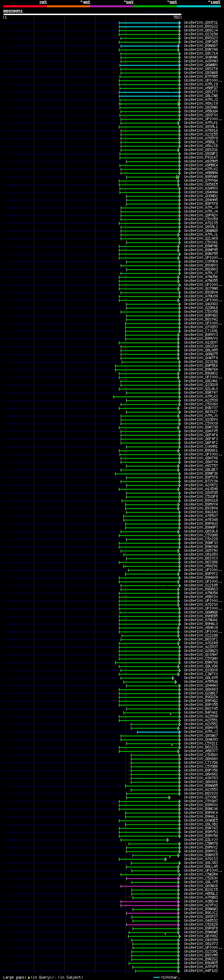Click the green ~80% identity legend band
Viewport: 224px width, 980px height.
(x=155, y=6)
